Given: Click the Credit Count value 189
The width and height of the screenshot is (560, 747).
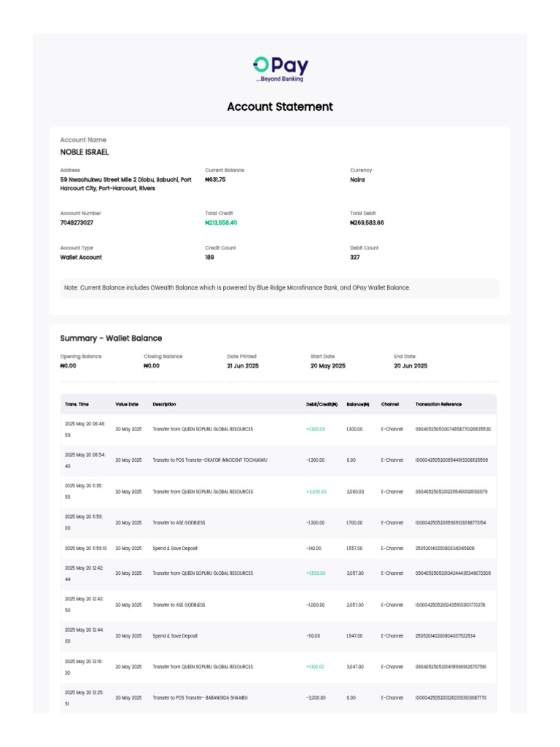Looking at the screenshot, I should [210, 258].
